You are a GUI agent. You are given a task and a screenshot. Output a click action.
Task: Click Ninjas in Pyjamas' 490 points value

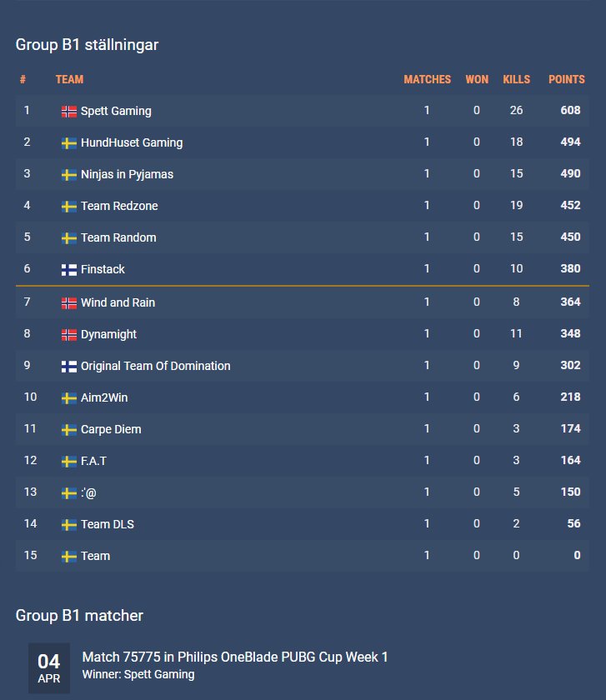pos(571,173)
